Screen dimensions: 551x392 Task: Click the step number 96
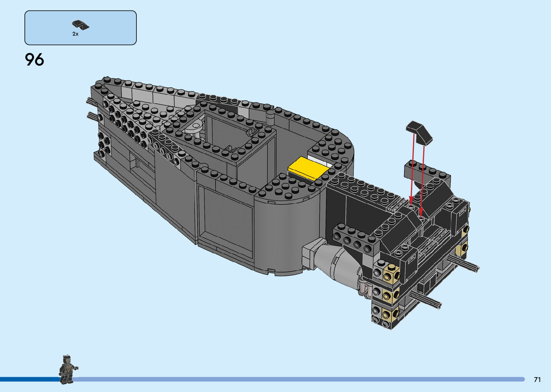tap(35, 60)
